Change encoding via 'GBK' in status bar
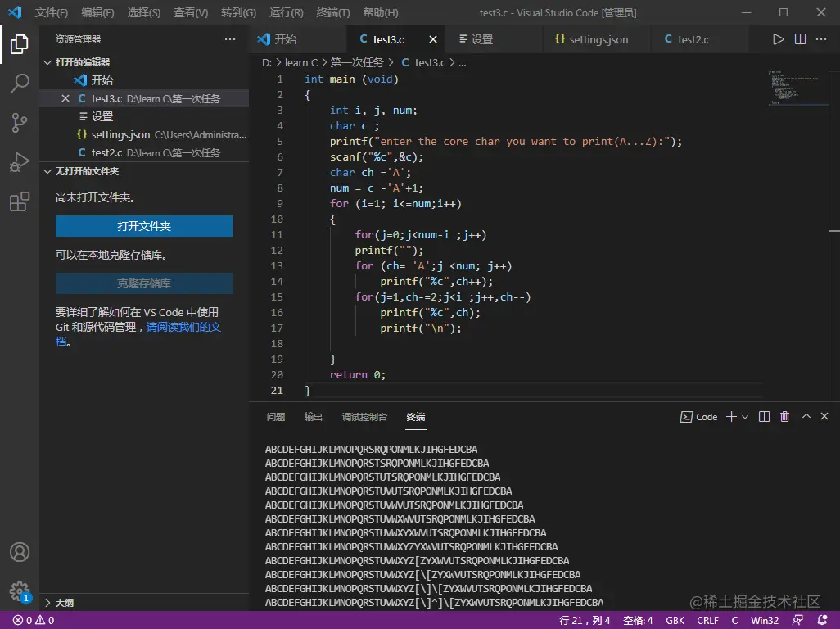This screenshot has width=840, height=629. (x=675, y=621)
